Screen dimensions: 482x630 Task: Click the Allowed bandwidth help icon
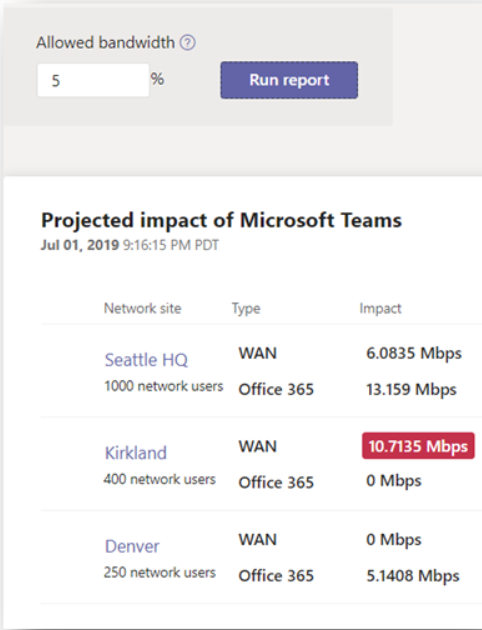click(x=187, y=42)
